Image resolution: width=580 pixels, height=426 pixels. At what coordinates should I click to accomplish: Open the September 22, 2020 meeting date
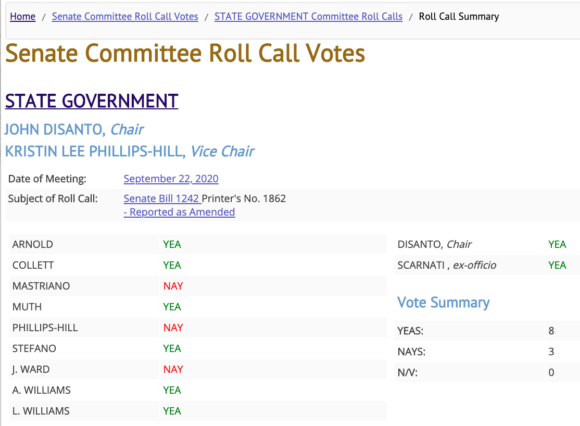[x=171, y=179]
